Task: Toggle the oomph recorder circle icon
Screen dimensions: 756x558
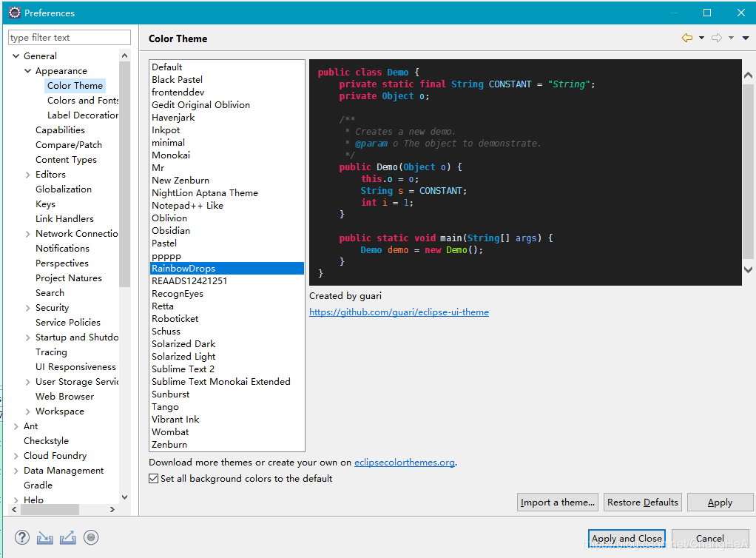Action: click(x=91, y=537)
